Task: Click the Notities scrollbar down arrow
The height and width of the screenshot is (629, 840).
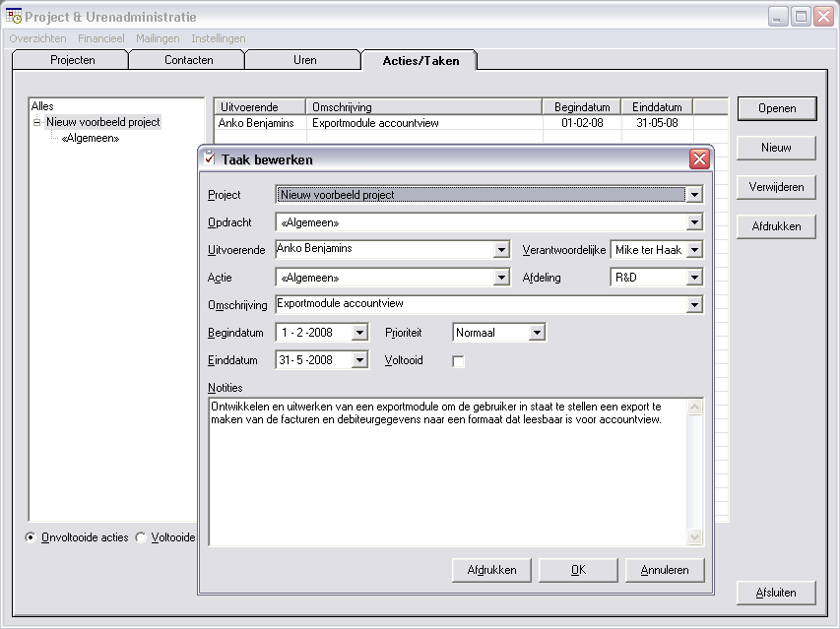Action: [x=694, y=536]
